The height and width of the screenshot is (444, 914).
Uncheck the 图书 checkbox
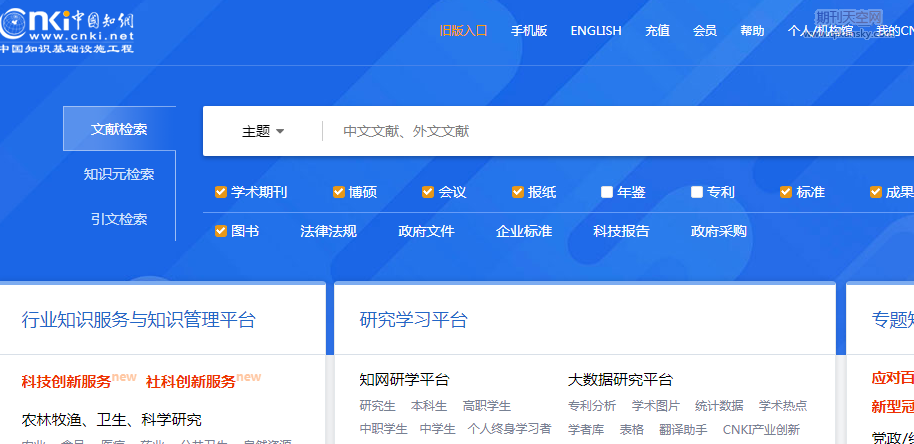tap(221, 231)
